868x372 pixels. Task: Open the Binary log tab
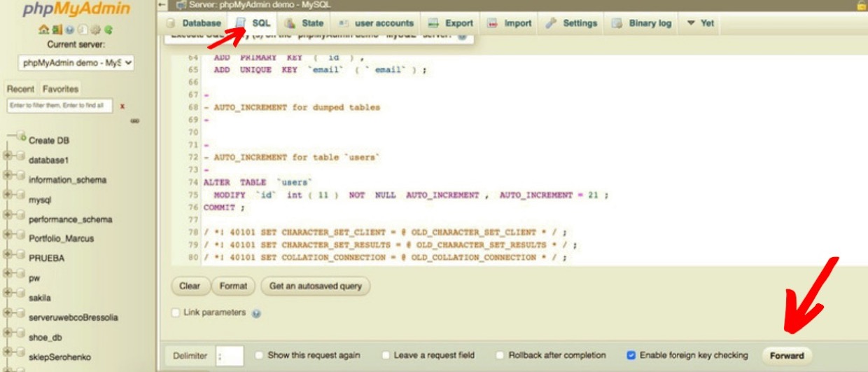pyautogui.click(x=642, y=23)
